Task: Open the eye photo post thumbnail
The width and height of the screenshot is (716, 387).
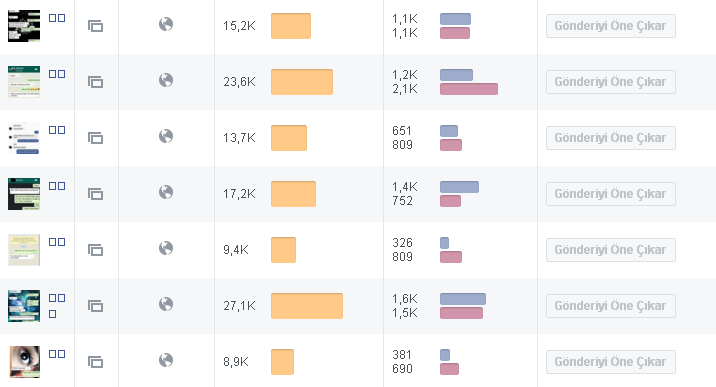Action: (24, 362)
